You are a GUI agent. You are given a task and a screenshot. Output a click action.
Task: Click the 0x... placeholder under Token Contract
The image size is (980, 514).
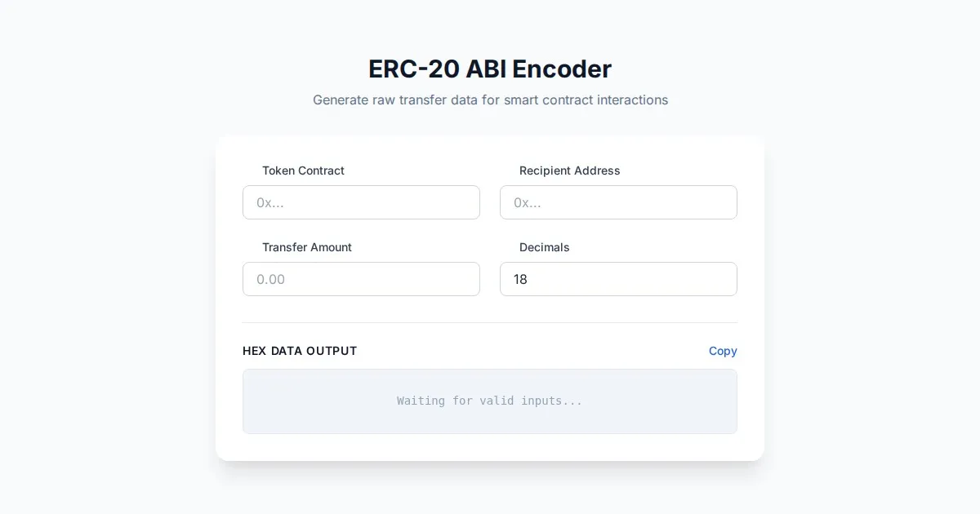[x=270, y=202]
